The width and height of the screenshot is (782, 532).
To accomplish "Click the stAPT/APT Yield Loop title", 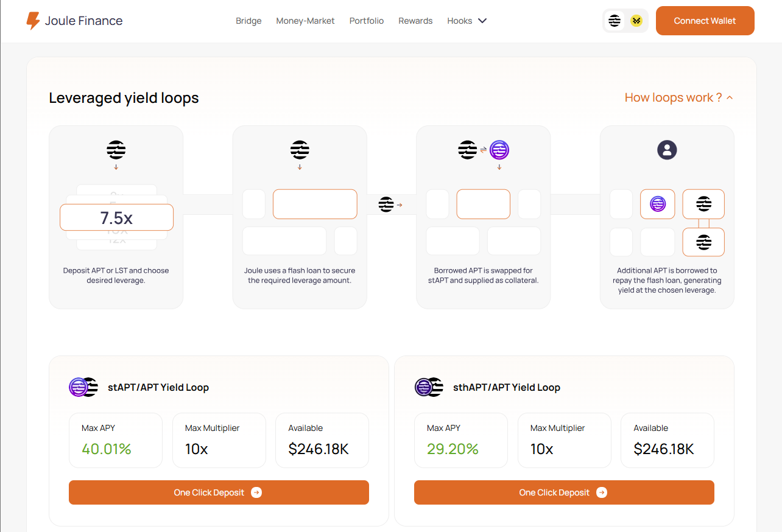I will tap(158, 387).
